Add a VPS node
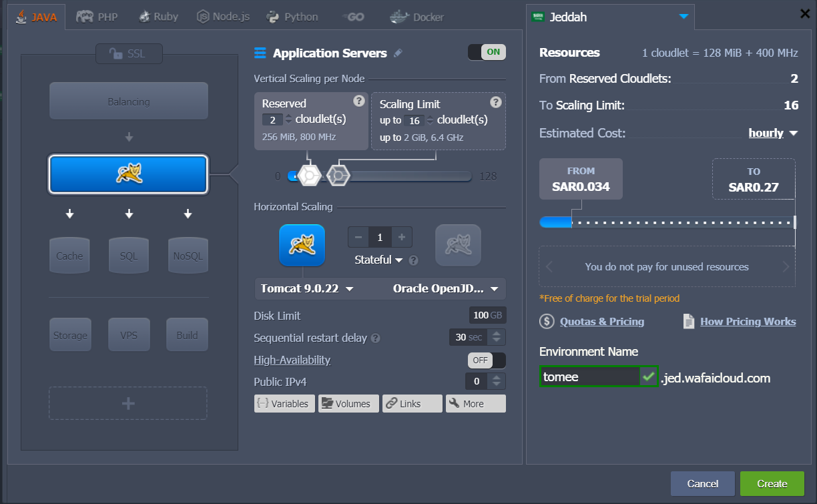This screenshot has width=817, height=504. pyautogui.click(x=129, y=335)
